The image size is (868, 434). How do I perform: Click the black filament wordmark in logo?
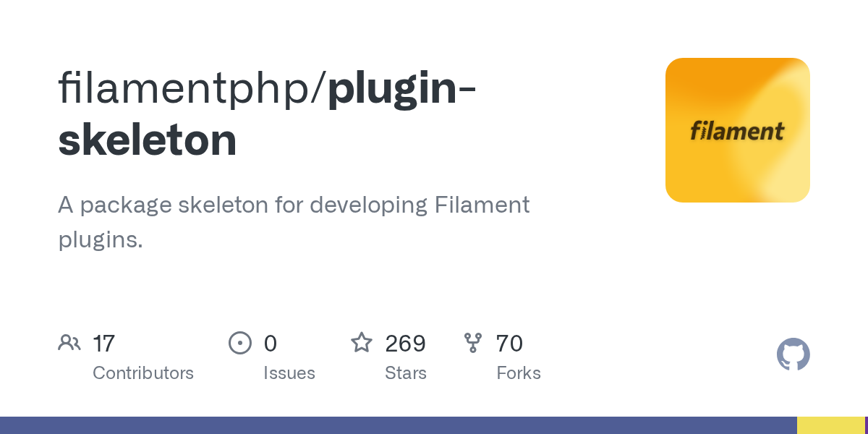pyautogui.click(x=737, y=132)
